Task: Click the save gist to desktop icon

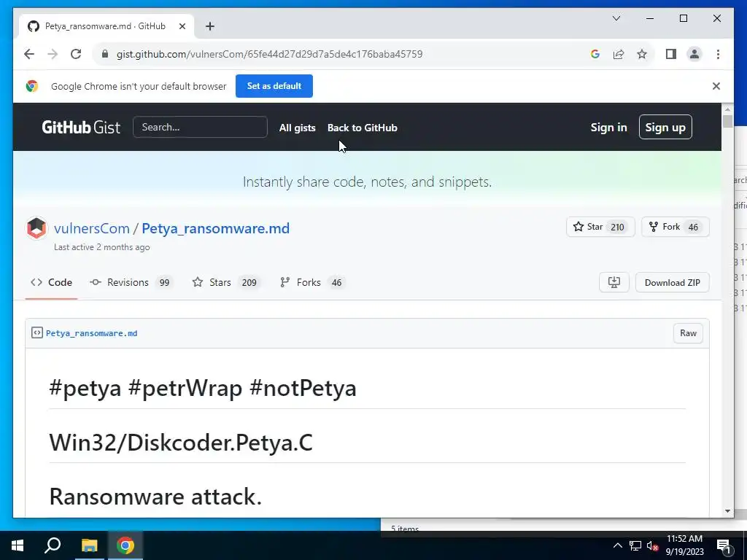Action: coord(614,282)
